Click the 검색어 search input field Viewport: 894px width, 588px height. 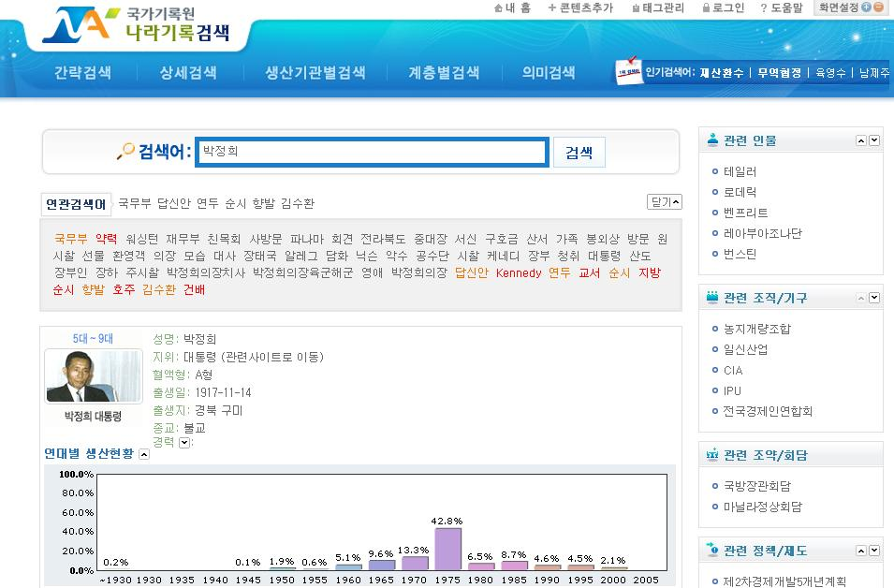click(372, 152)
